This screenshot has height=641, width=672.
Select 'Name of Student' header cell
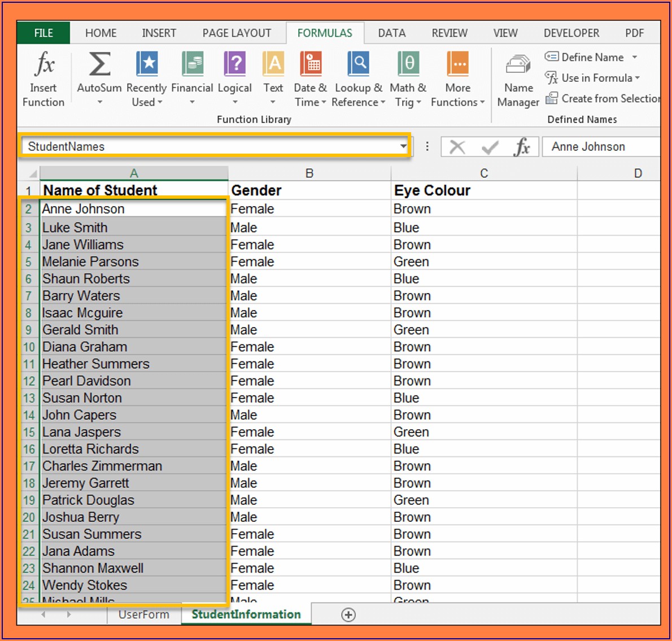coord(134,190)
